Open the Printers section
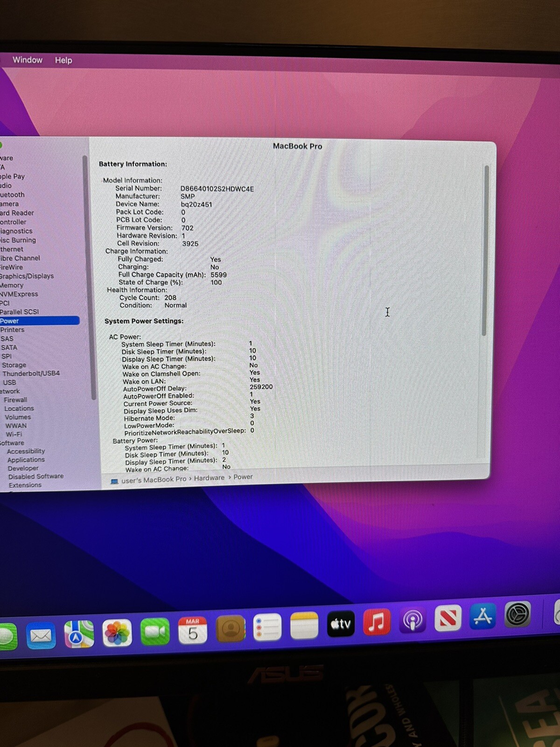The image size is (560, 747). pos(12,330)
